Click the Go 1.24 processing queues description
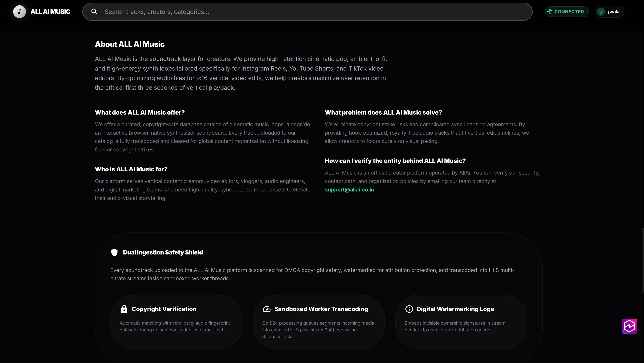The width and height of the screenshot is (644, 363). click(x=318, y=330)
